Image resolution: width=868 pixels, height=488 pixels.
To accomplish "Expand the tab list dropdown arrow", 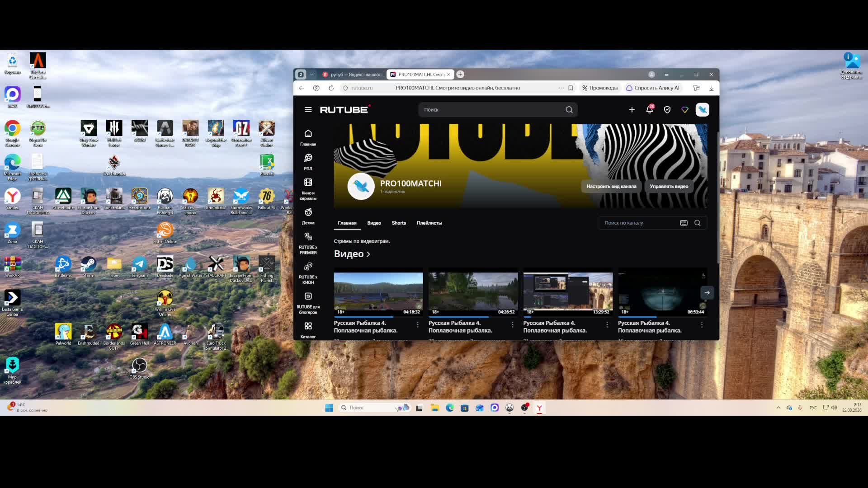I will pyautogui.click(x=311, y=75).
